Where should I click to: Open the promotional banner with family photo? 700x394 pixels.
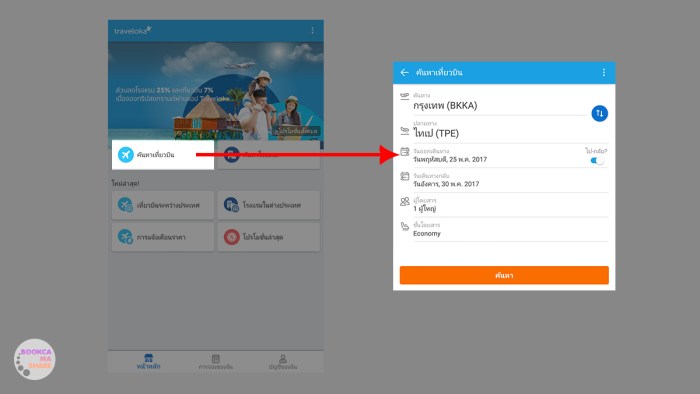tap(216, 91)
